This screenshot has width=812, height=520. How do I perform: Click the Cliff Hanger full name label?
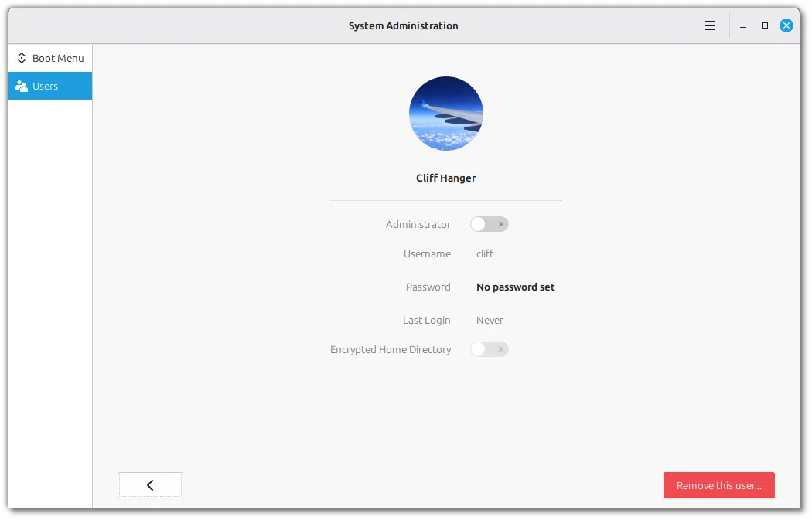pos(446,178)
